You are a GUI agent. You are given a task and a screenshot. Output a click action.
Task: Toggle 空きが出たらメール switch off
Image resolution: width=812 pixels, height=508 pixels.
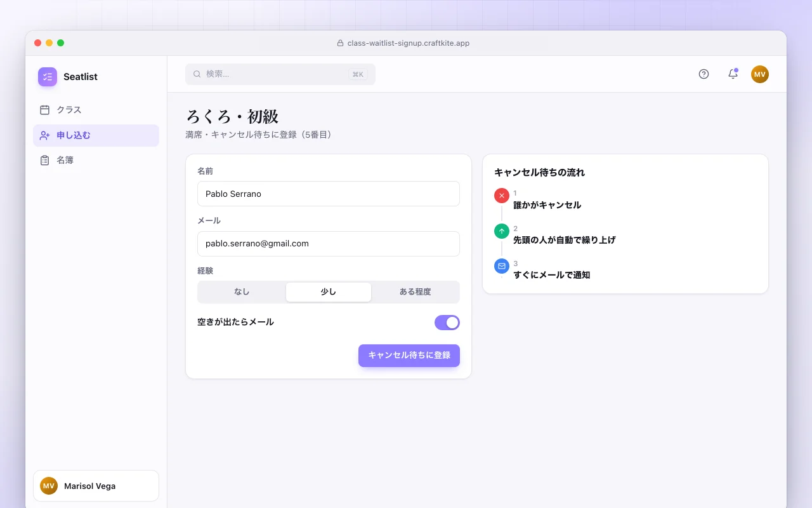pos(447,323)
